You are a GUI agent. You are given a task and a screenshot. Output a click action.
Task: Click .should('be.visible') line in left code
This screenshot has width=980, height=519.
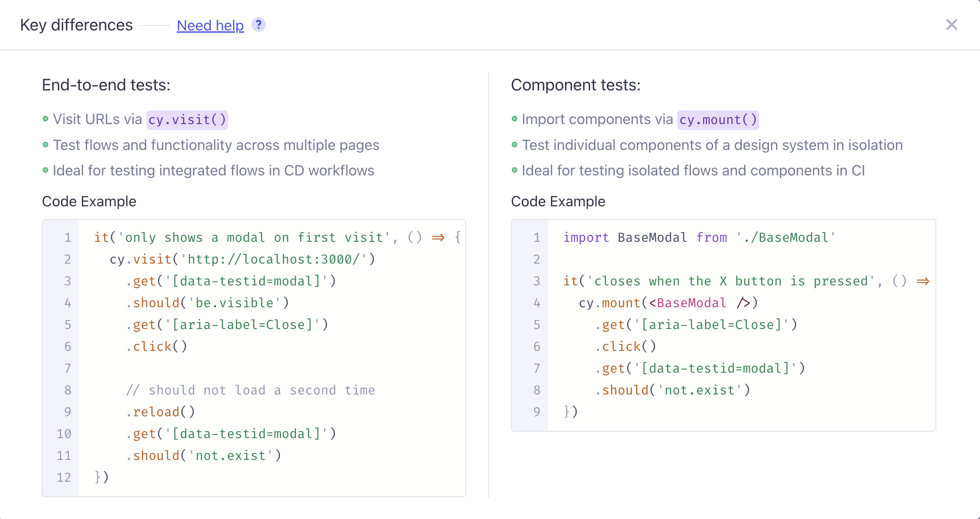[207, 303]
